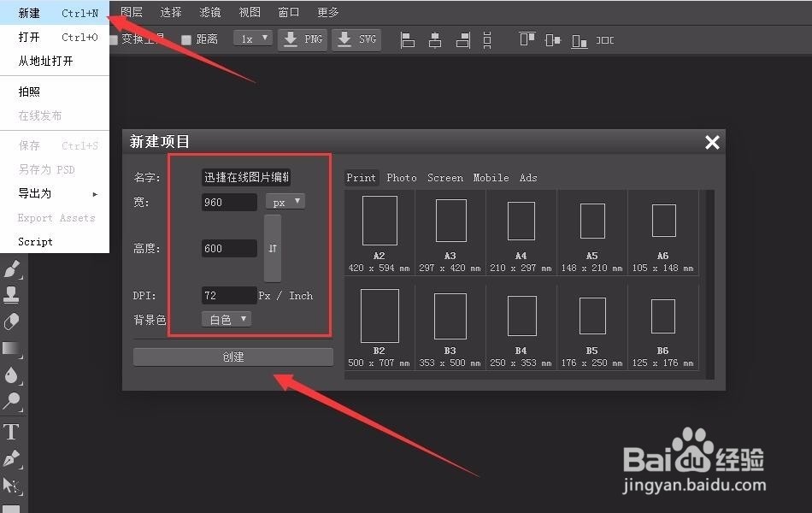Pick the B5 paper preset

[592, 327]
